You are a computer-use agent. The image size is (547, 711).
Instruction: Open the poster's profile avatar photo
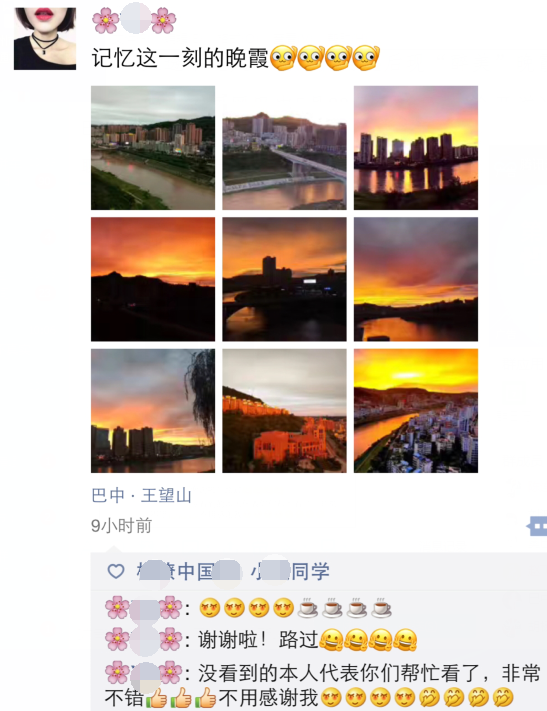[x=45, y=39]
